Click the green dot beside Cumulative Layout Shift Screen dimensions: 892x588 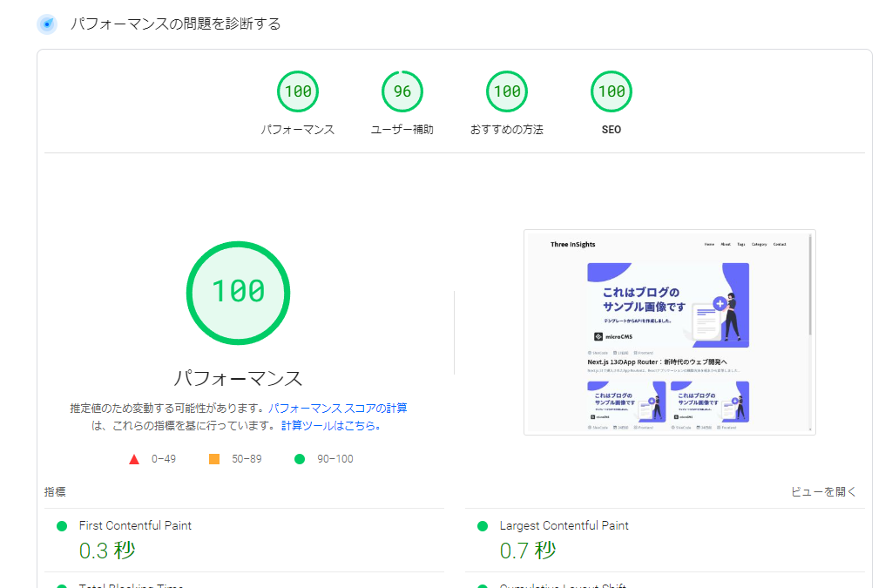tap(482, 584)
